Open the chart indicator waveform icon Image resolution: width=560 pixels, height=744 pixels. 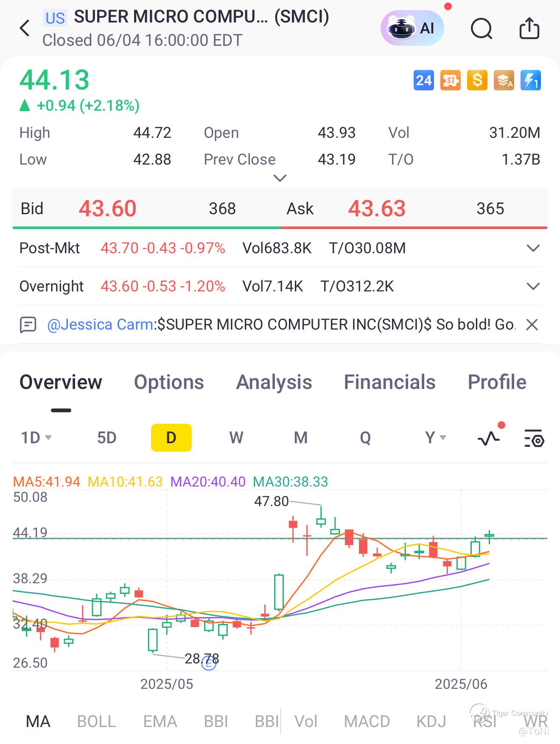[x=489, y=437]
